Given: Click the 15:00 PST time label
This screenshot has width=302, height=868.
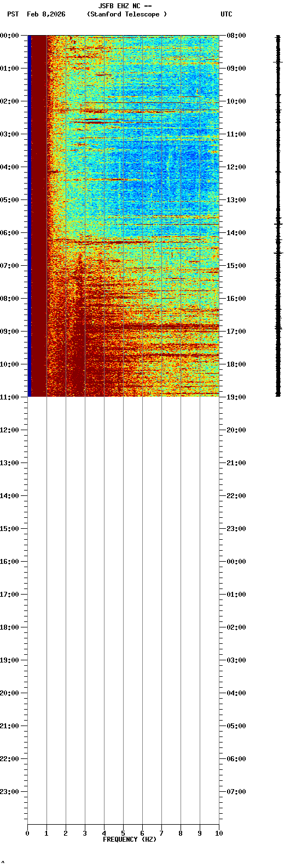Looking at the screenshot, I should (x=9, y=529).
